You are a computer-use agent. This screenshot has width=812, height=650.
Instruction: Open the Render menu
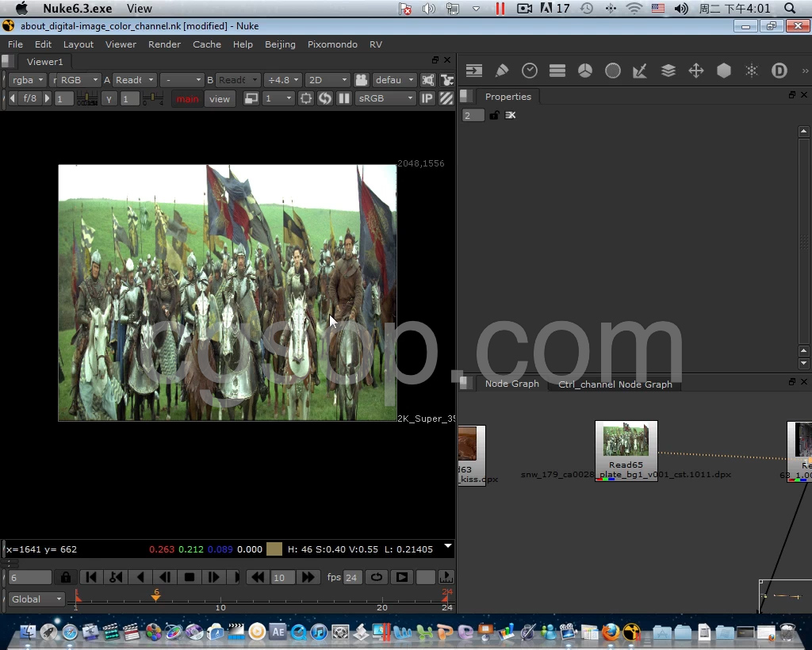click(x=164, y=44)
